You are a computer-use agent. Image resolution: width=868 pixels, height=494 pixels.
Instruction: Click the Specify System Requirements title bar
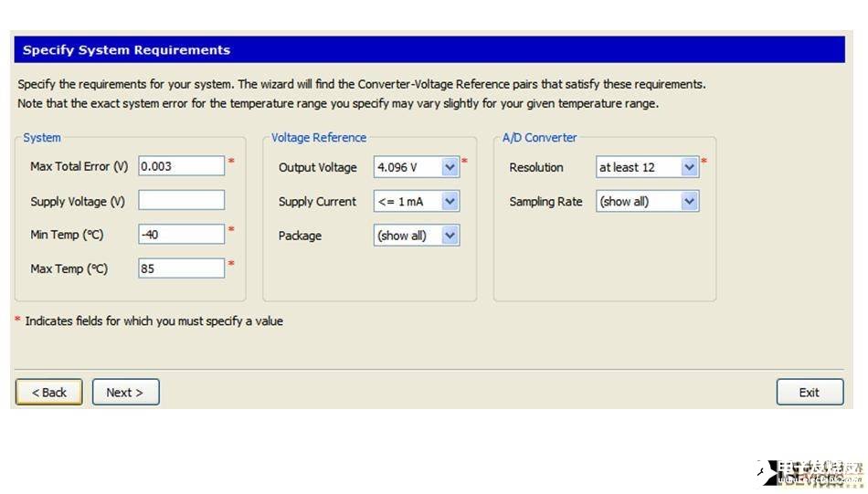tap(429, 50)
